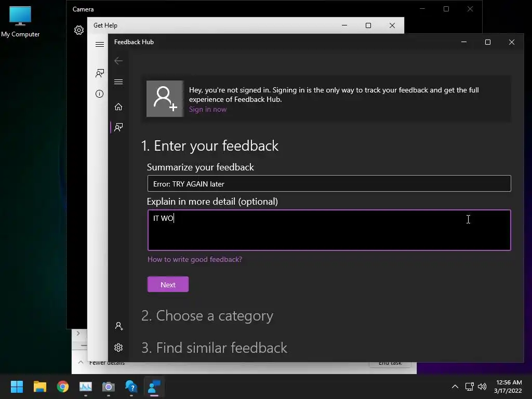Expand step 3 Find similar feedback
The width and height of the screenshot is (532, 399).
tap(214, 348)
